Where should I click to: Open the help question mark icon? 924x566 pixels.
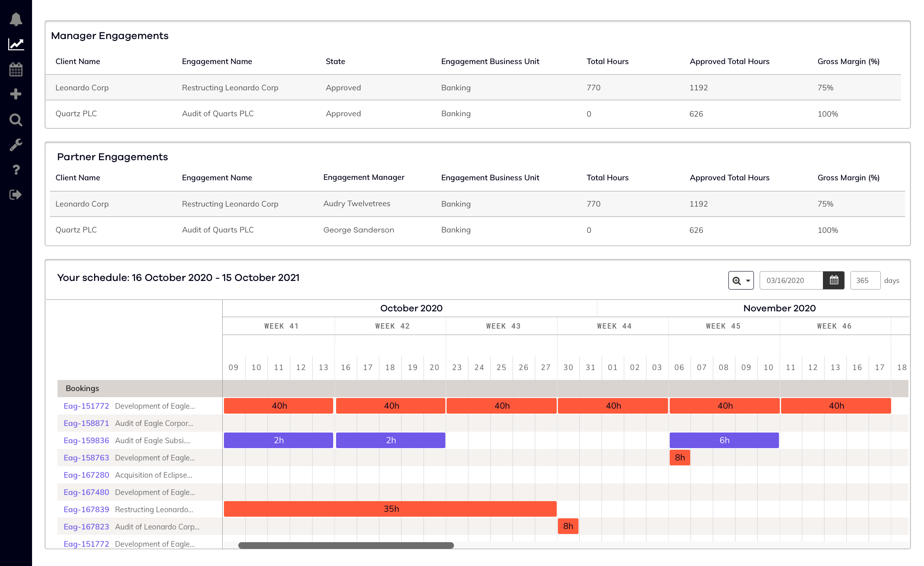[x=16, y=170]
